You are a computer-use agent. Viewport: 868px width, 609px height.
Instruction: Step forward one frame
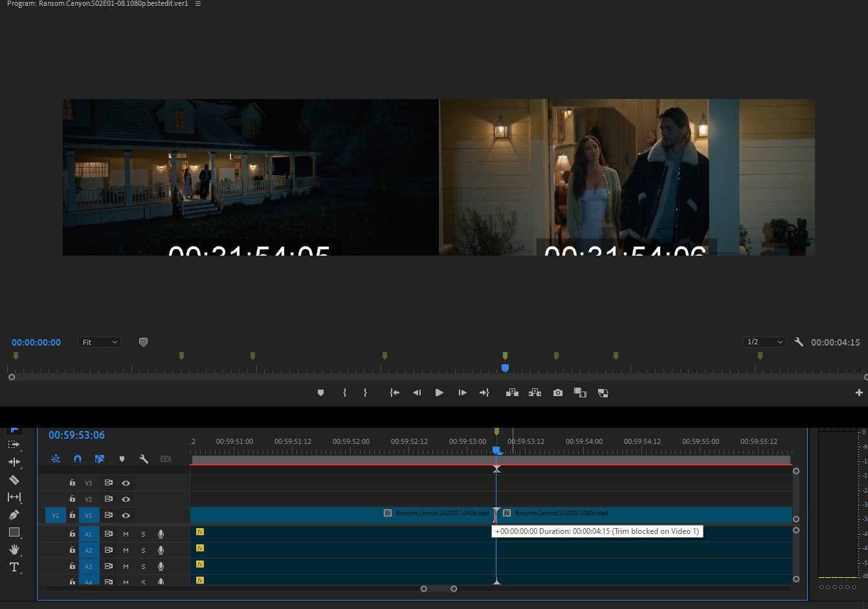[462, 393]
